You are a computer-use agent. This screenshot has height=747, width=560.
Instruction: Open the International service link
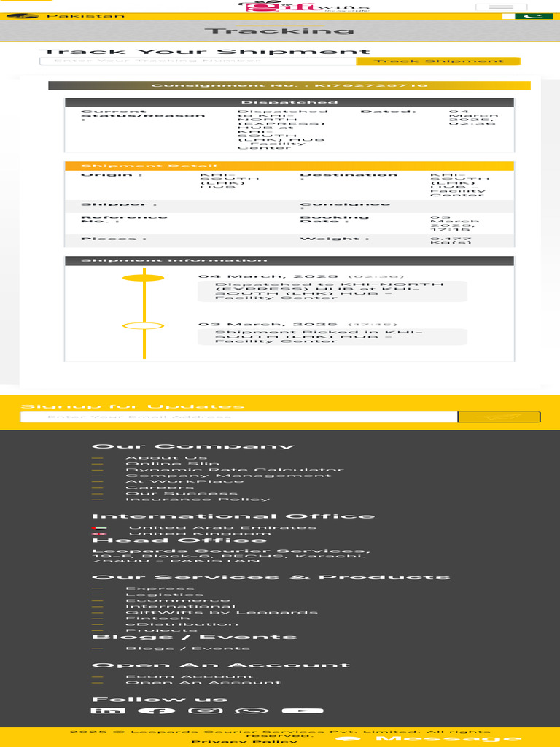click(x=181, y=606)
